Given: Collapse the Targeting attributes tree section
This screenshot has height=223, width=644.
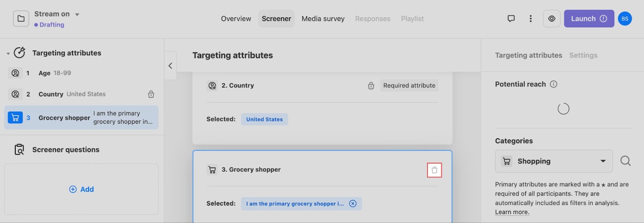Looking at the screenshot, I should point(8,53).
